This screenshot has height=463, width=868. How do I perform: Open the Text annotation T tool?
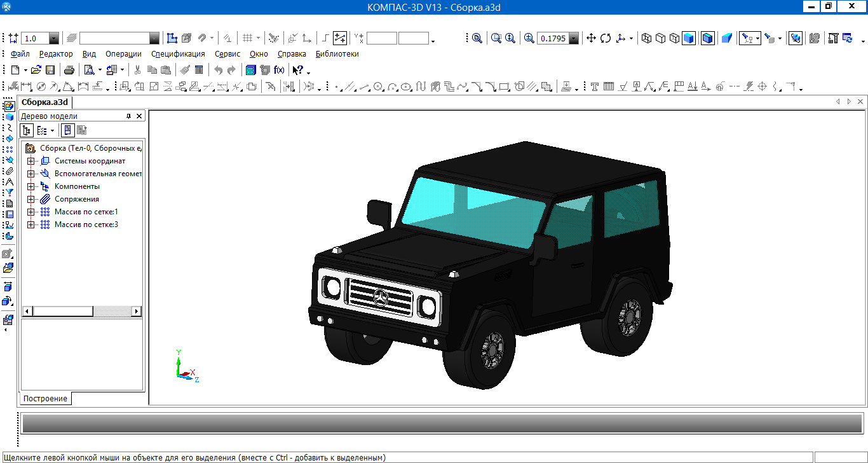tap(595, 86)
